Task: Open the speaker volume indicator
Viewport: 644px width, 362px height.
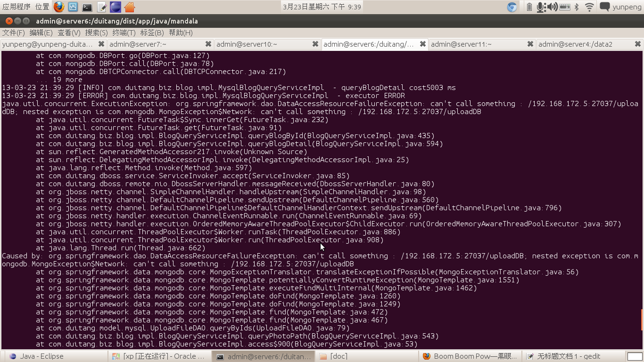Action: pyautogui.click(x=553, y=7)
